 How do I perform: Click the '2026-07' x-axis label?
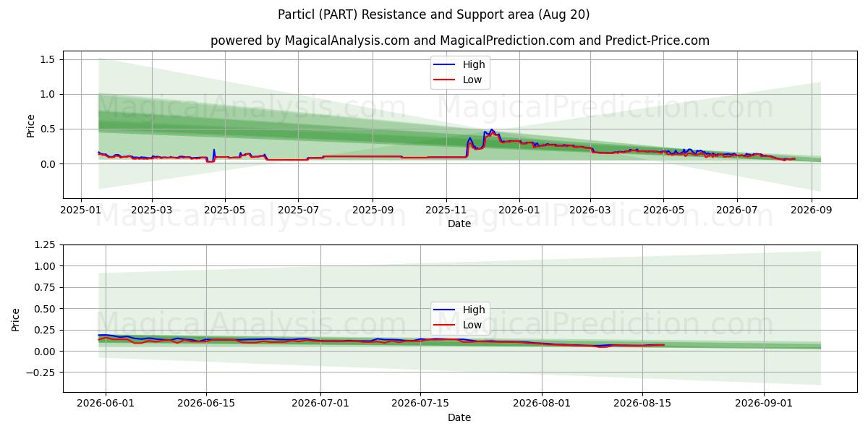[737, 210]
